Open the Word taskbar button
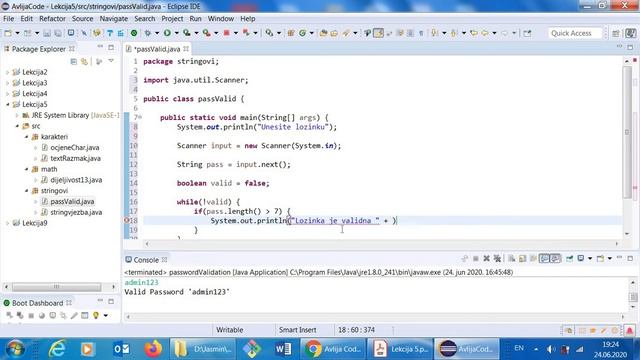 point(283,349)
